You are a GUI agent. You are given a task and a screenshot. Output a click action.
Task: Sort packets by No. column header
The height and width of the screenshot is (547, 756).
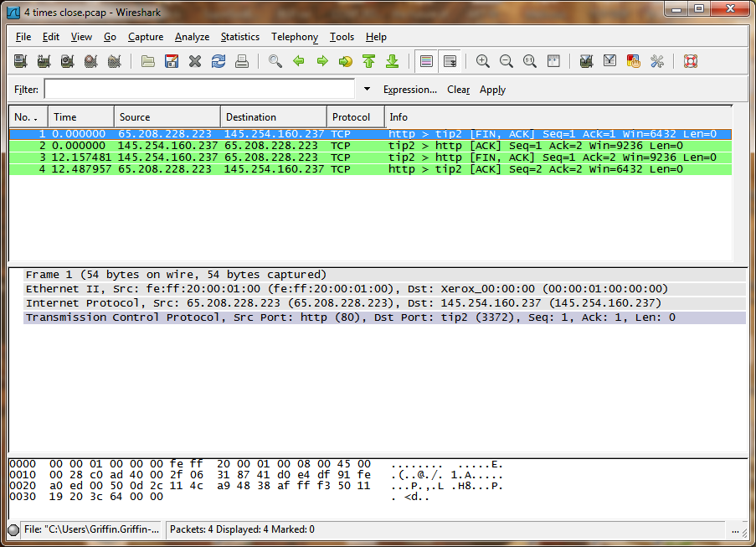(x=28, y=117)
